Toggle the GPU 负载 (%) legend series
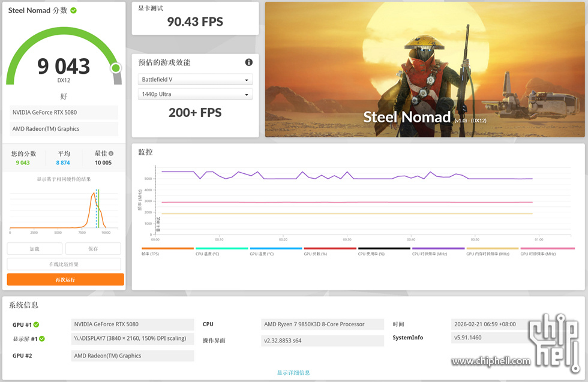Image resolution: width=588 pixels, height=382 pixels. (330, 251)
